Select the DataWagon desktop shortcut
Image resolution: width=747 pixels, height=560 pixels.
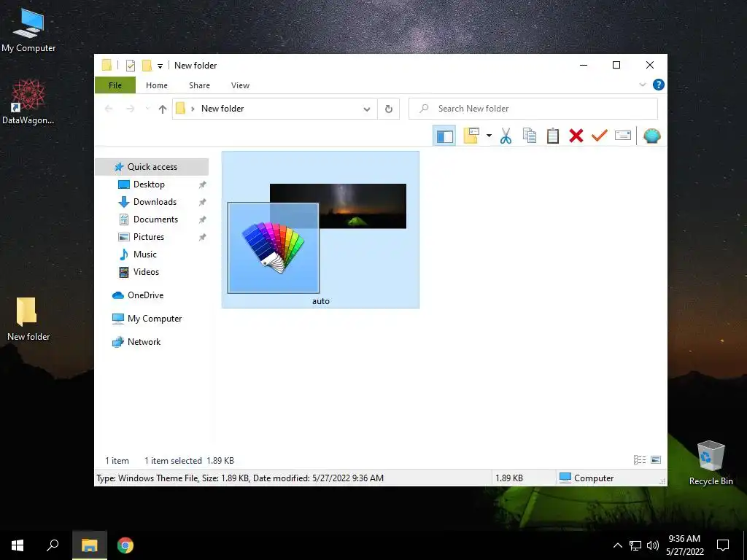click(28, 102)
